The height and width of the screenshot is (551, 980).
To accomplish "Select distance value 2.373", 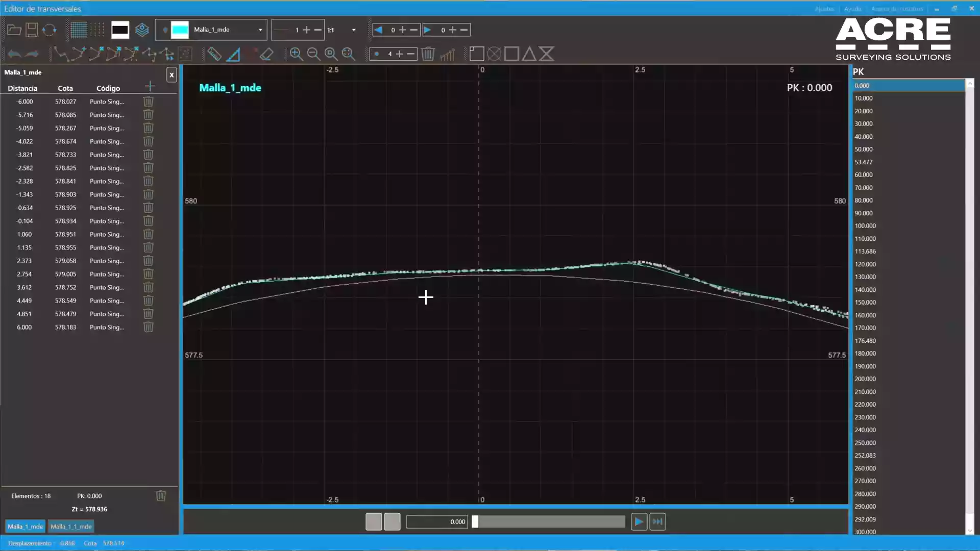I will pos(24,261).
